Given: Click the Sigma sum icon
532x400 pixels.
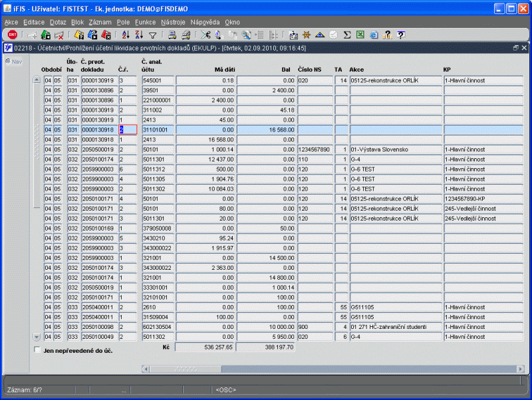Looking at the screenshot, I should [x=346, y=35].
